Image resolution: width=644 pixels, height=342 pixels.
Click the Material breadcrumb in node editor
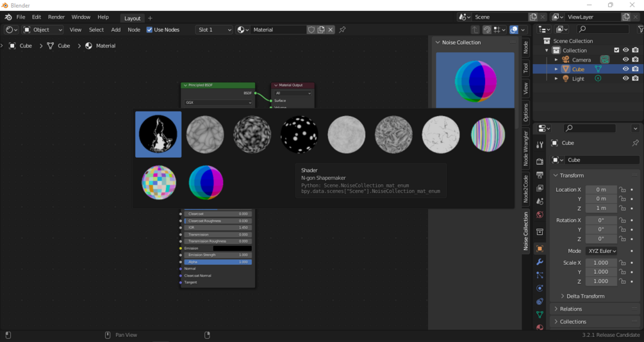tap(101, 46)
